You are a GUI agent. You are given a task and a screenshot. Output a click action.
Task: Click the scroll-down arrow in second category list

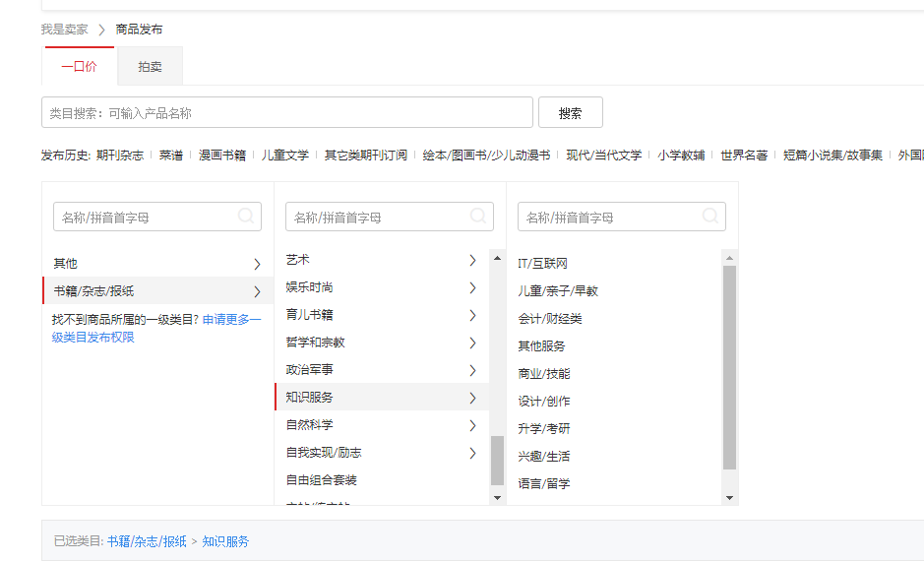point(497,497)
